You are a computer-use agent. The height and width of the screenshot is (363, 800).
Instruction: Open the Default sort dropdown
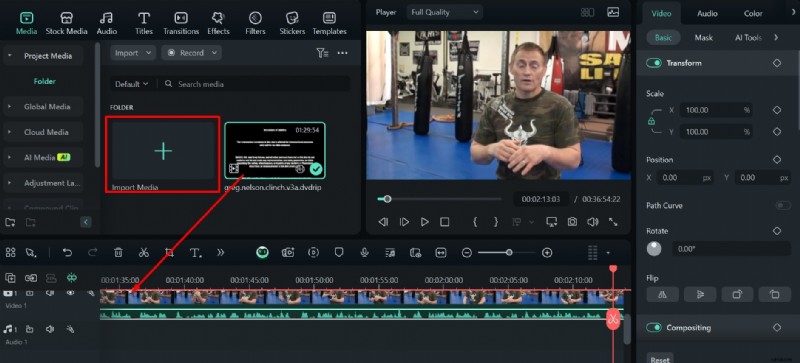132,84
